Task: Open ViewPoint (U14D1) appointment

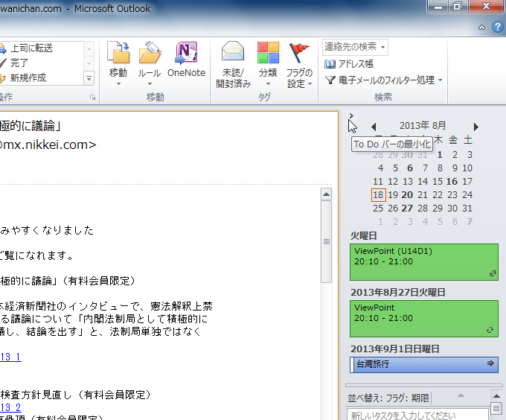Action: [x=424, y=262]
